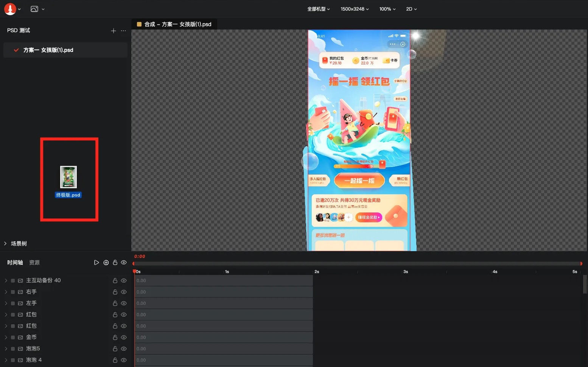The image size is (588, 367).
Task: Lock the 泡泡5 layer
Action: [115, 349]
